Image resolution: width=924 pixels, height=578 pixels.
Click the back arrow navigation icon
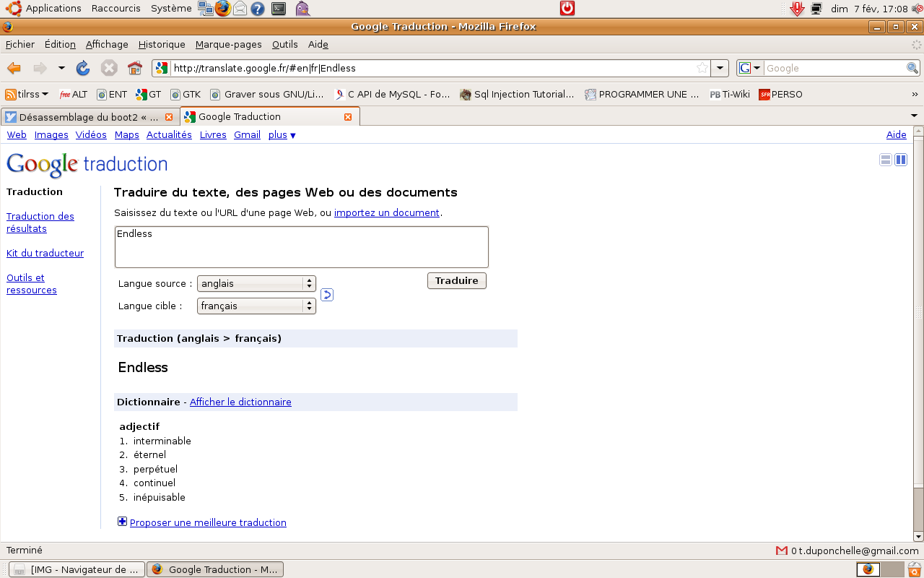pyautogui.click(x=14, y=68)
